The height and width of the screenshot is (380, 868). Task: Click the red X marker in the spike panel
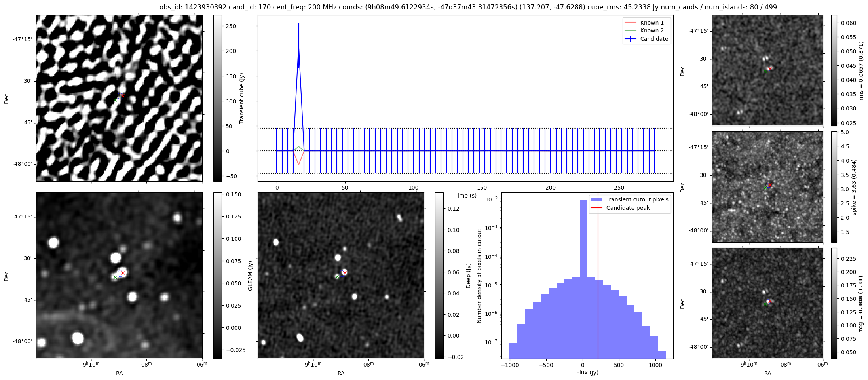(770, 185)
